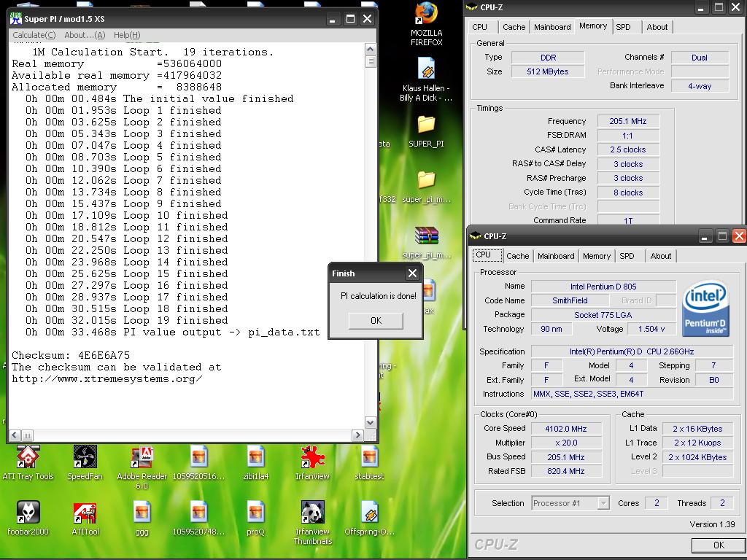Close the Finish dialog with X
The image size is (747, 560).
412,273
